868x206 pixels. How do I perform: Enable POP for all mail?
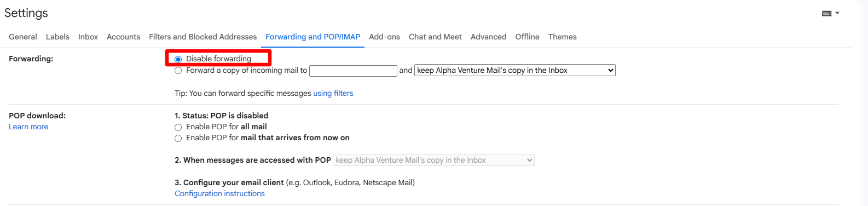tap(178, 127)
